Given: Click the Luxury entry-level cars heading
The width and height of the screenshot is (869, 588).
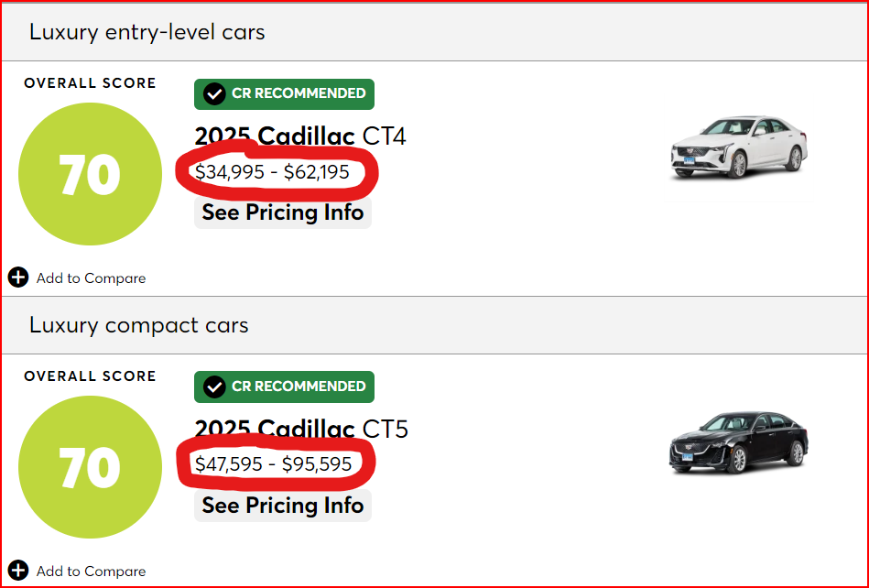Looking at the screenshot, I should (147, 32).
